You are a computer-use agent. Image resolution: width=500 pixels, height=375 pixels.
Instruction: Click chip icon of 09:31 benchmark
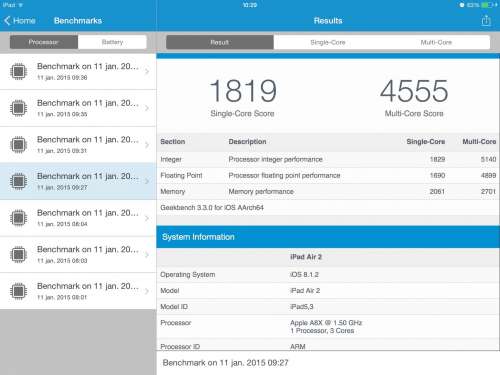(x=19, y=144)
